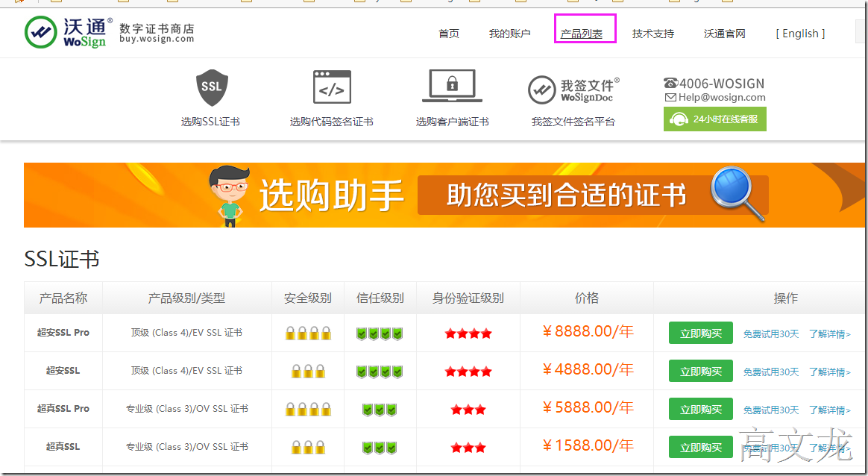Click 免费试用30天 for 超安SSL Pro
The image size is (868, 476).
[x=771, y=334]
